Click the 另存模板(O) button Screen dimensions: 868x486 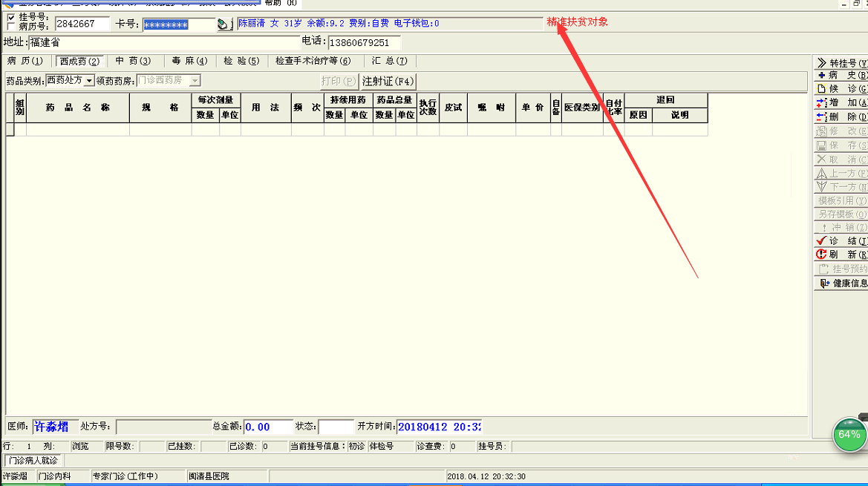pyautogui.click(x=841, y=214)
